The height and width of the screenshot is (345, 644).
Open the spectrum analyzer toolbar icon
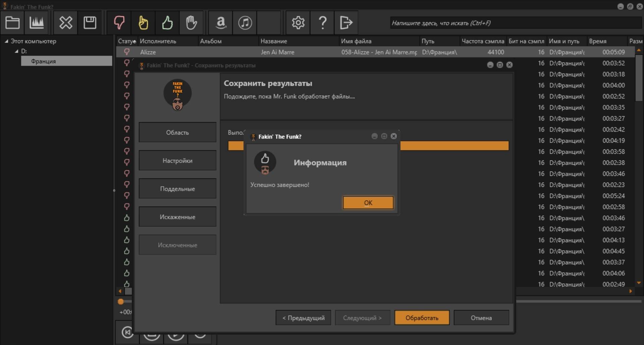(37, 23)
